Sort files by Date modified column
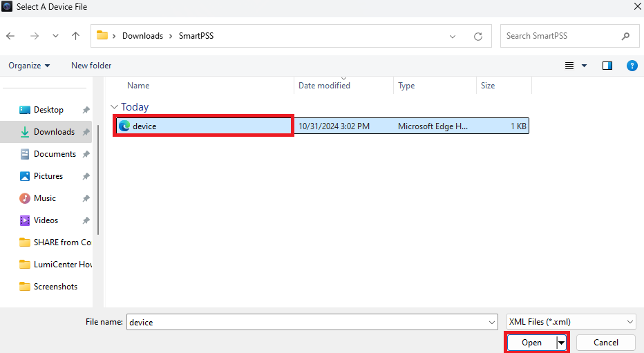This screenshot has width=644, height=353. (x=324, y=86)
